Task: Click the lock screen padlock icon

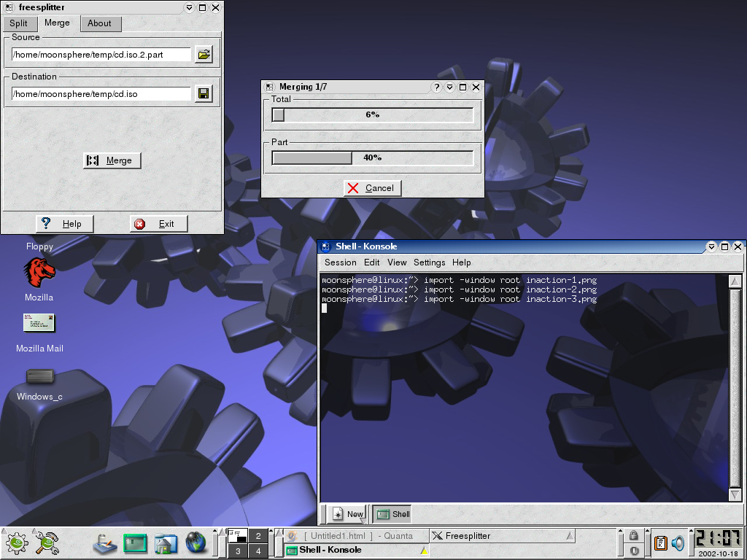Action: [633, 535]
